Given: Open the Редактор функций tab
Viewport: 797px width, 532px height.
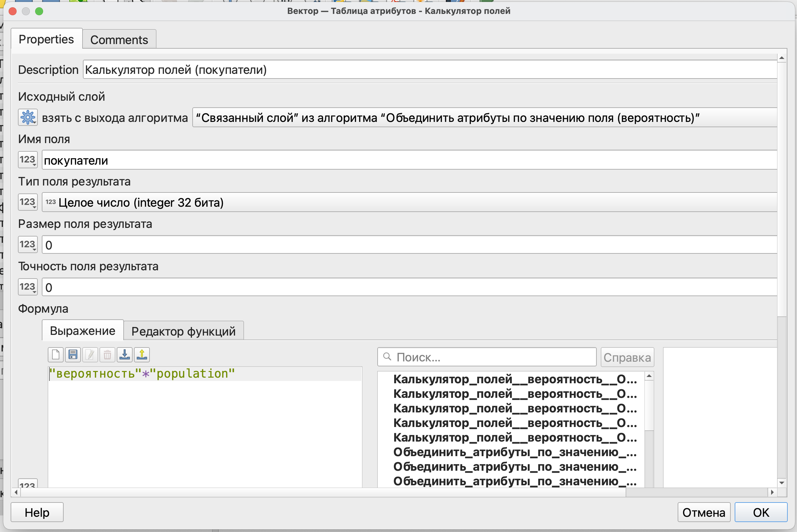Looking at the screenshot, I should [183, 331].
